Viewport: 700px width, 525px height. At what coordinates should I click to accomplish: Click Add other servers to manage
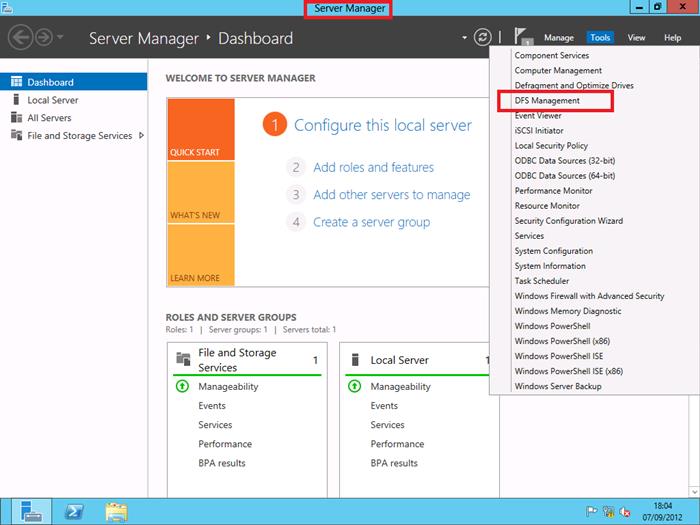(x=392, y=195)
